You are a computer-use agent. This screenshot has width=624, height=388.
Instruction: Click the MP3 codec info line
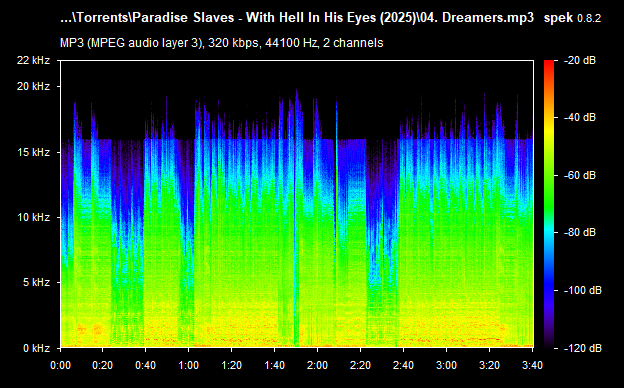click(222, 43)
